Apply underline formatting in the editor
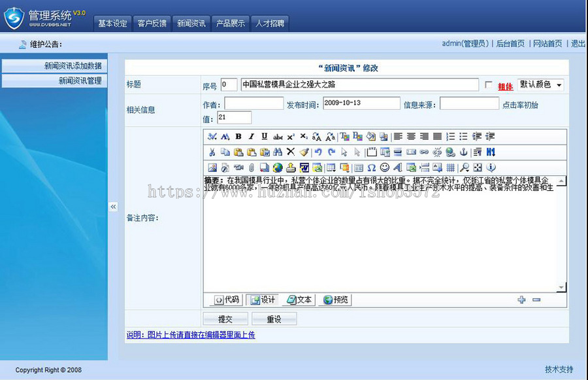Viewport: 588px width, 380px height. coord(265,137)
